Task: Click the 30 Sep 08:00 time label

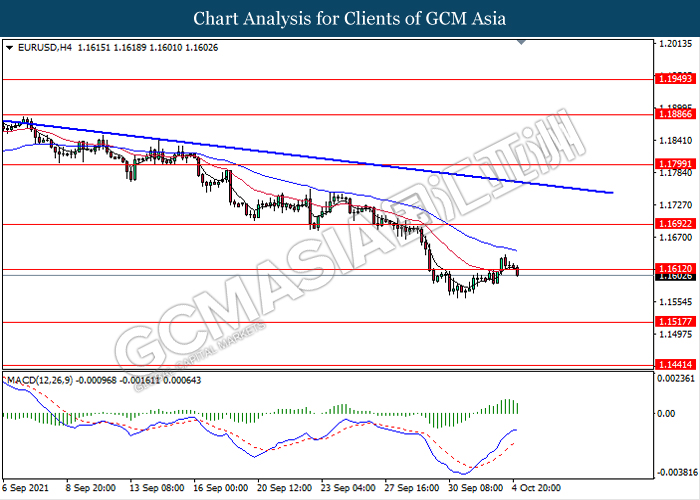Action: tap(475, 488)
